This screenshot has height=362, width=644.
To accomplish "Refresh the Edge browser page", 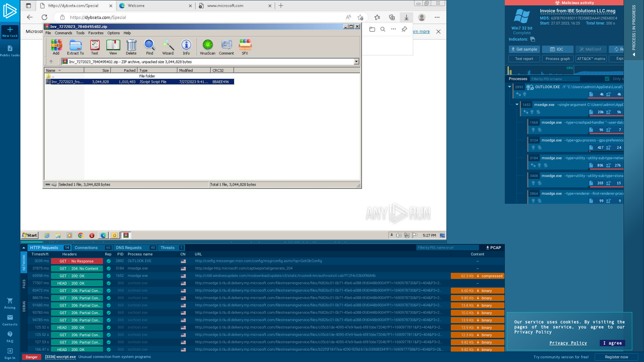I will (44, 17).
